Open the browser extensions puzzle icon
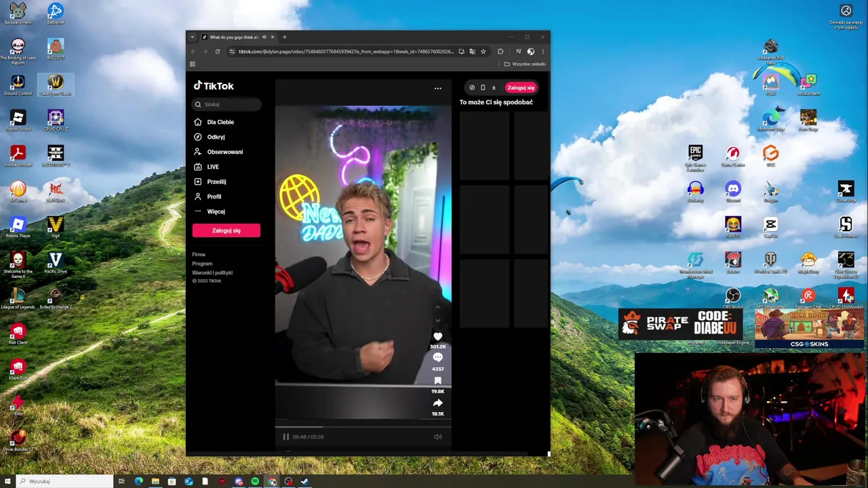Image resolution: width=868 pixels, height=488 pixels. point(500,52)
